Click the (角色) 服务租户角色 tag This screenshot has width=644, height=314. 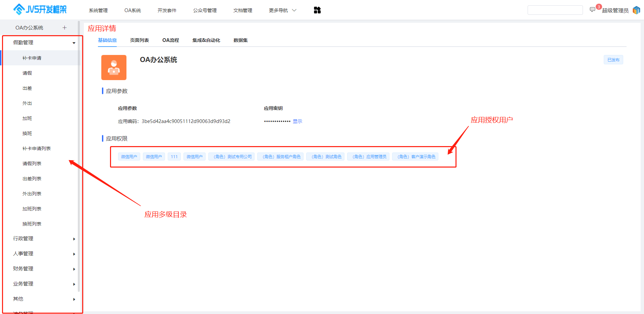280,156
